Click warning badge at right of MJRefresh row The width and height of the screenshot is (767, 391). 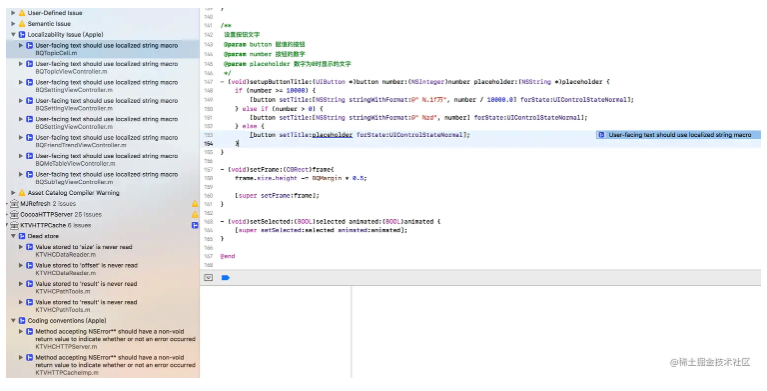click(x=195, y=204)
